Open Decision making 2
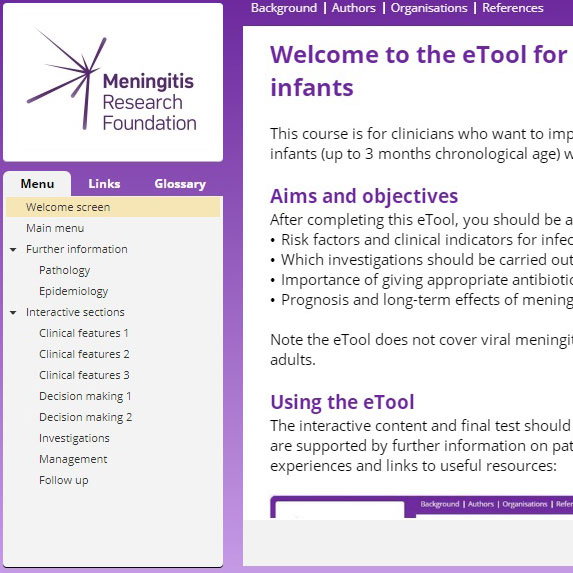The height and width of the screenshot is (573, 573). tap(86, 417)
